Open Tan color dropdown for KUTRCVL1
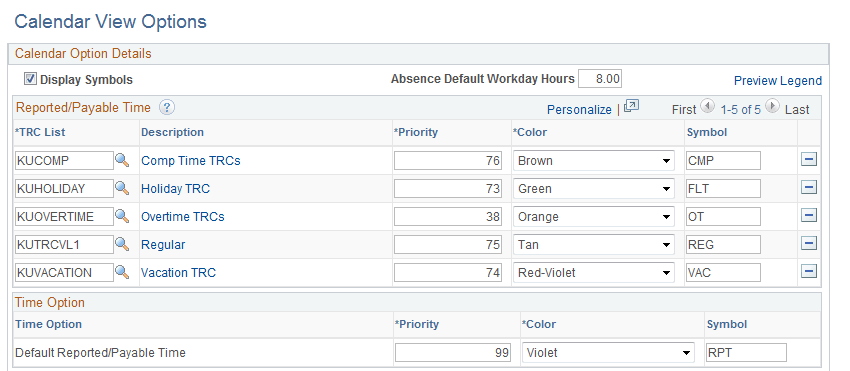The image size is (850, 371). [594, 245]
